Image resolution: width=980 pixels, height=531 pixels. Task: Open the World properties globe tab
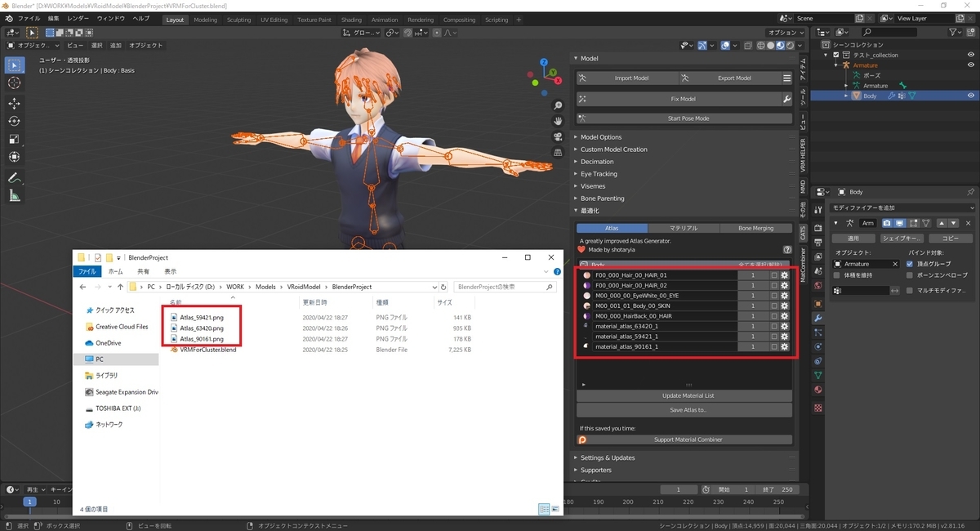[x=818, y=283]
